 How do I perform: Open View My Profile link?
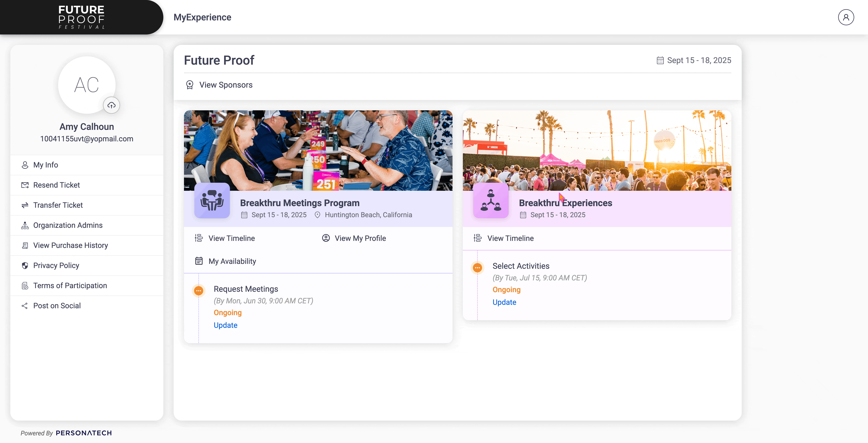click(x=360, y=238)
